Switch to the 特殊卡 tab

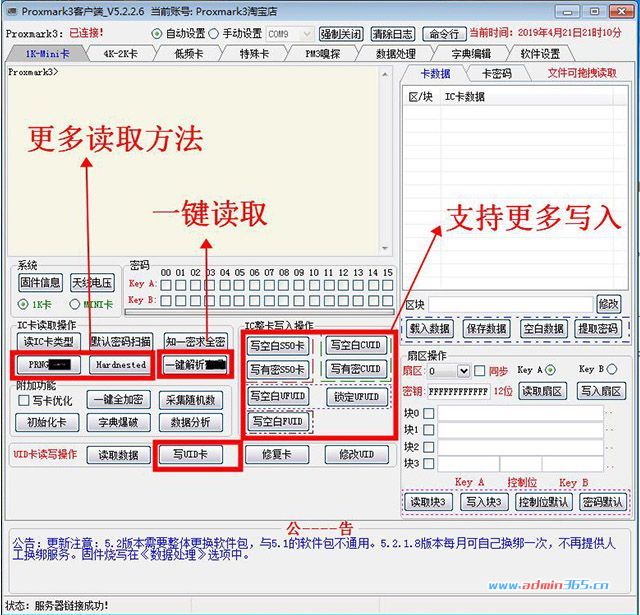coord(254,54)
